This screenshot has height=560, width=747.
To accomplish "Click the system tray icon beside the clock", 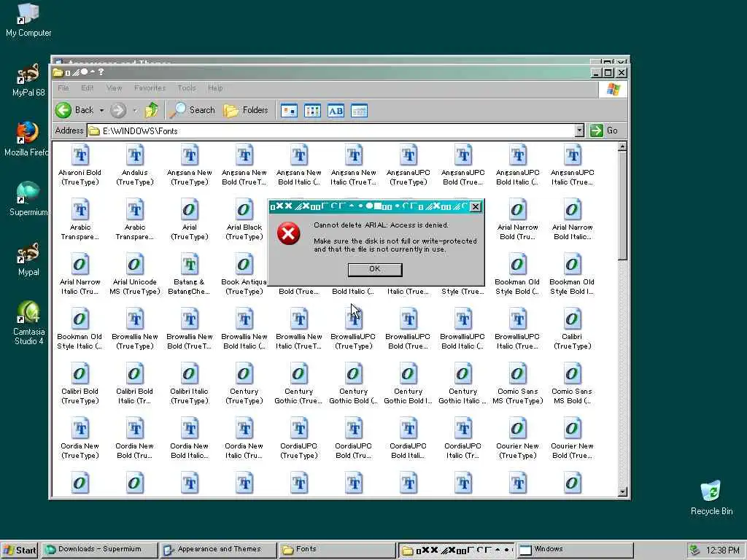I will click(695, 551).
